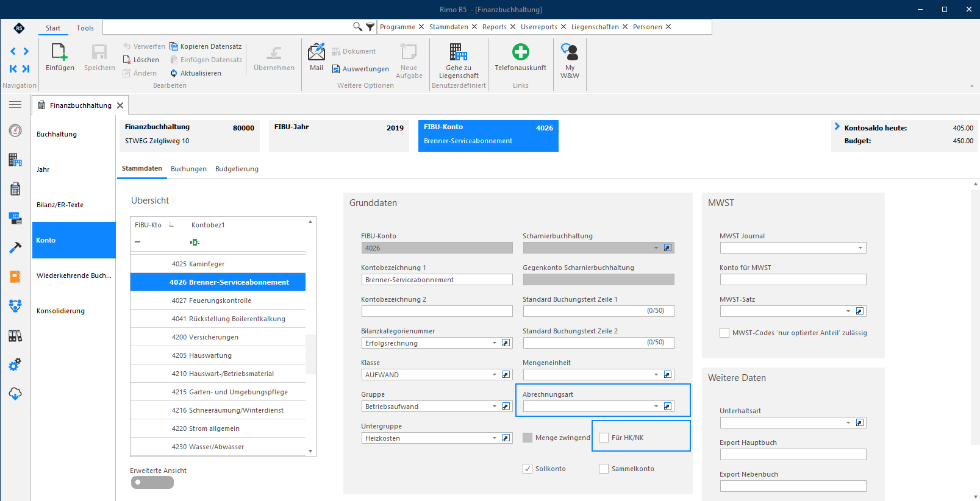Switch to the Budgetierung tab

coord(237,169)
